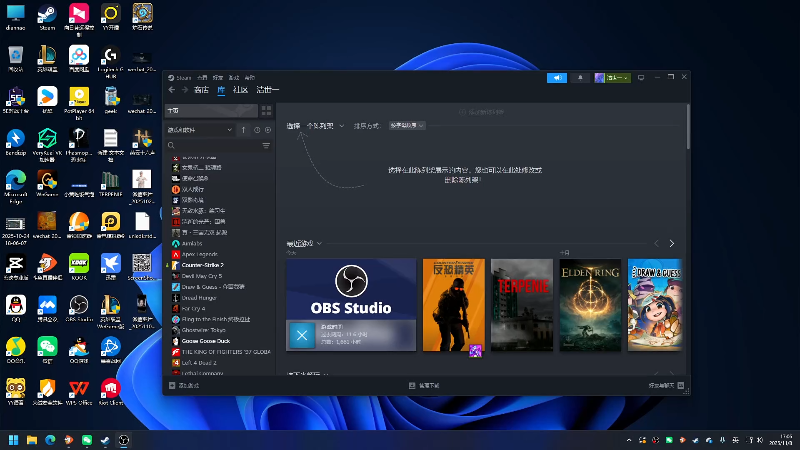
Task: Stop OBS Studio with blue X button
Action: point(302,335)
